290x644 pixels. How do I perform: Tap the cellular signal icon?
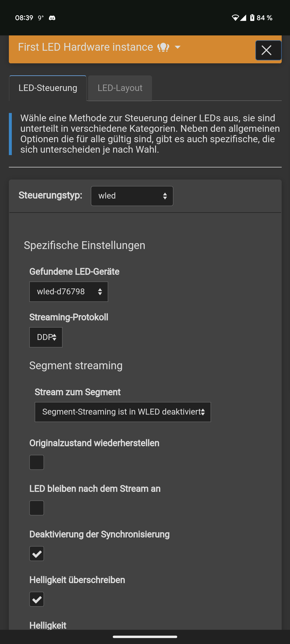coord(243,18)
